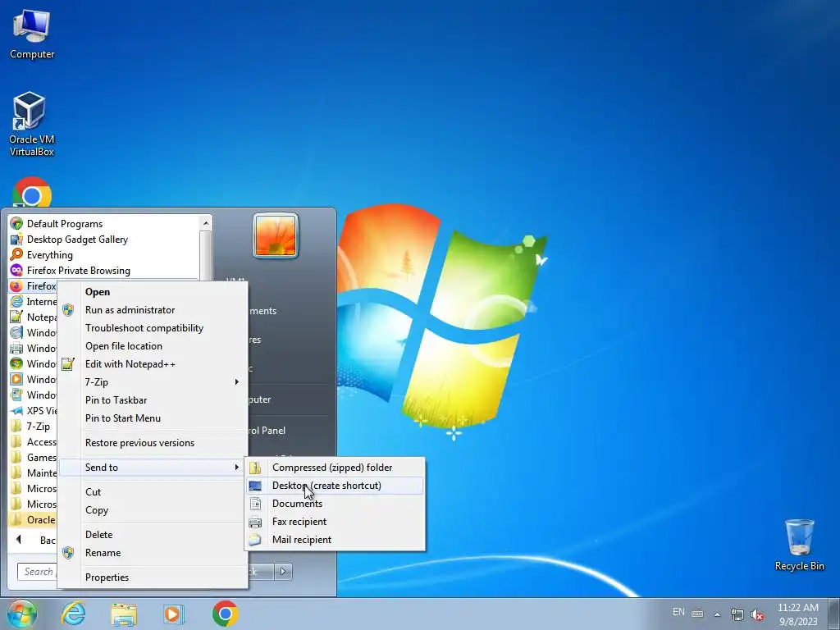
Task: Click the network tray icon
Action: 737,614
